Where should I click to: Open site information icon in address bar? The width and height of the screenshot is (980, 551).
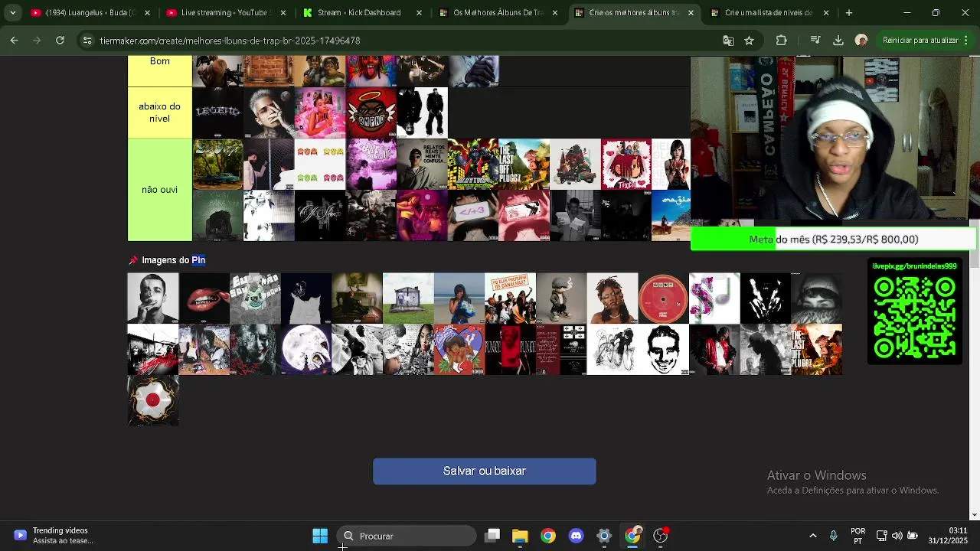[x=87, y=41]
